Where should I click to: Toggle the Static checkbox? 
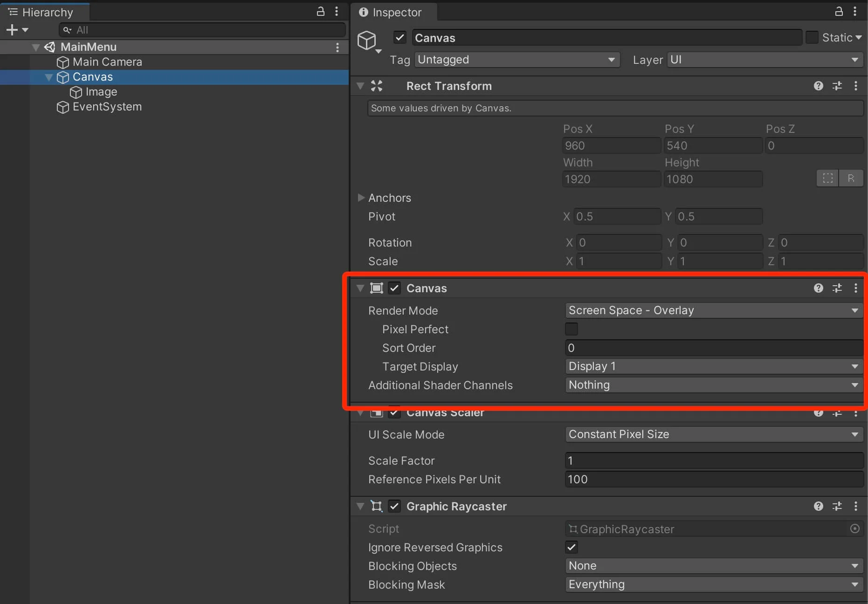[812, 37]
